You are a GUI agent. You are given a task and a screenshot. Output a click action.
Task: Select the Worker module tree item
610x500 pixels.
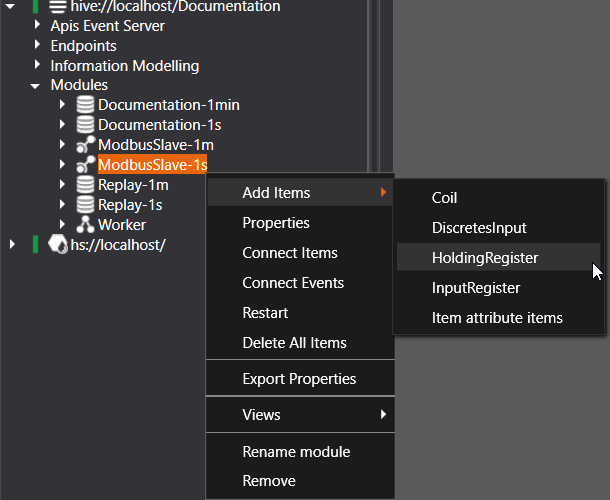122,225
